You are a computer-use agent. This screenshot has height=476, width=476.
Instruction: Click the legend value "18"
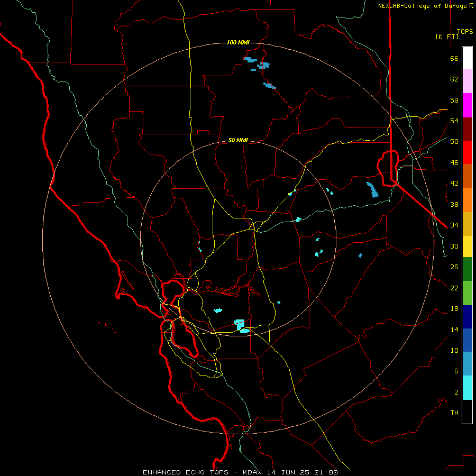pos(454,309)
